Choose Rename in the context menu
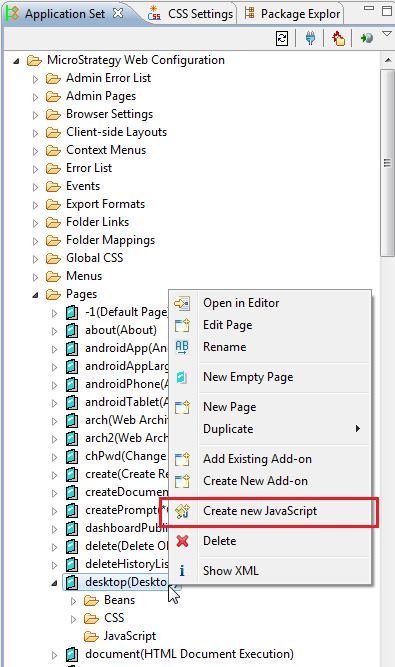The height and width of the screenshot is (667, 395). click(270, 347)
